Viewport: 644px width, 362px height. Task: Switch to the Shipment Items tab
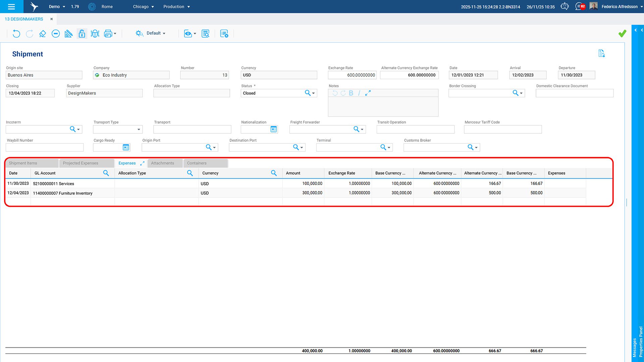23,163
